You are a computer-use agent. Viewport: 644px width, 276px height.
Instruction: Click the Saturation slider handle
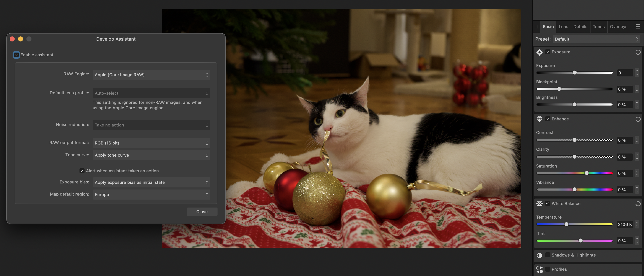point(587,173)
